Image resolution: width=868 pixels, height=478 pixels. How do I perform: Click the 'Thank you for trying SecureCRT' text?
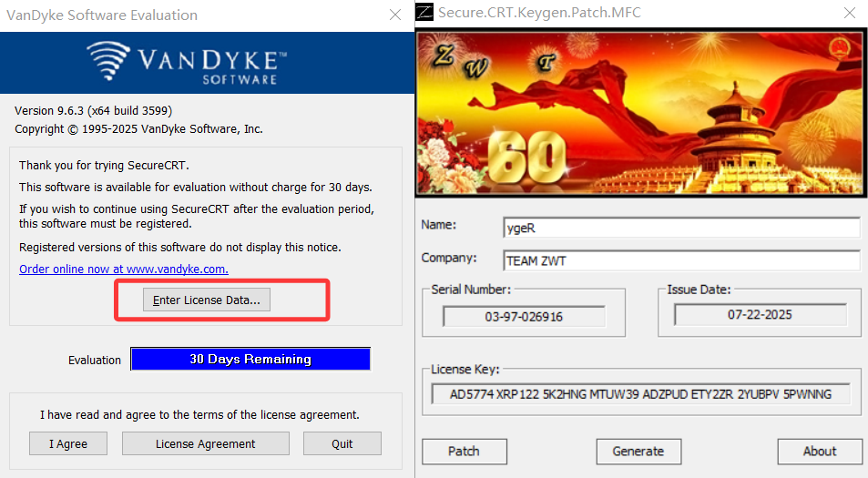pyautogui.click(x=104, y=166)
